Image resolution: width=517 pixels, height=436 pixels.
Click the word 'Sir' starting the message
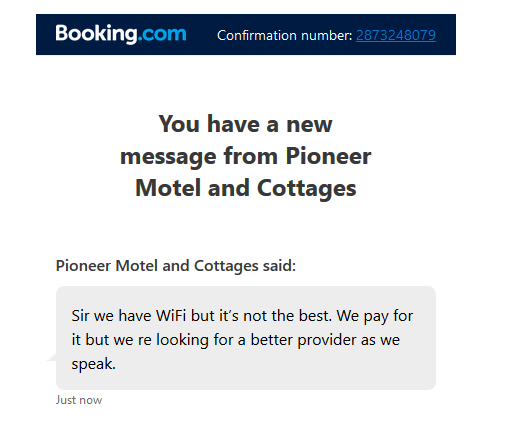click(80, 316)
